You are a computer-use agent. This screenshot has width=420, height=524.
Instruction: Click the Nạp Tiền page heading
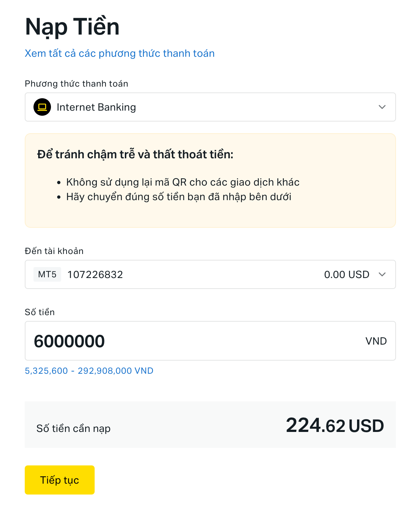pos(72,27)
